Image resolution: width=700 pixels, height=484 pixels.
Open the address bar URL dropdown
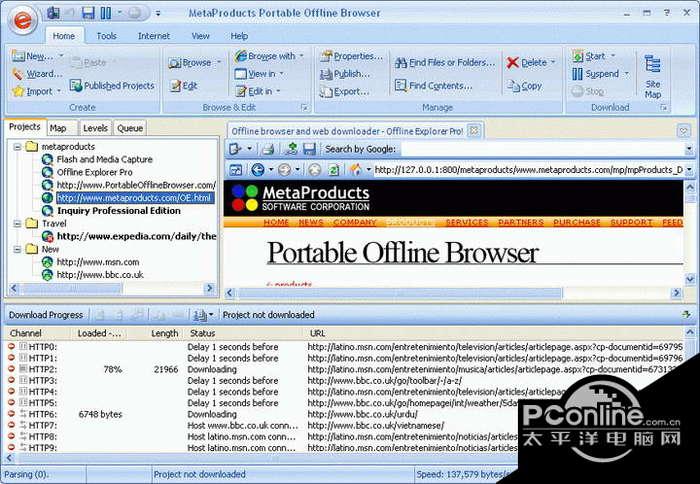689,170
